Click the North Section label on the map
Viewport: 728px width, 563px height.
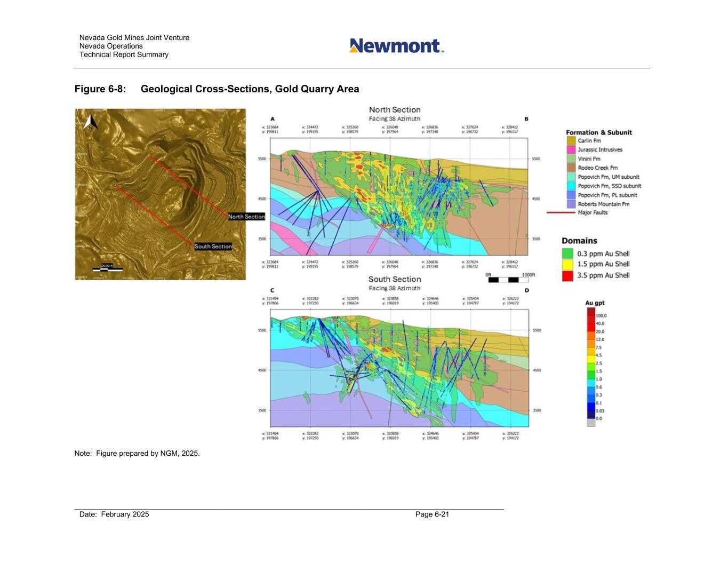[x=246, y=217]
